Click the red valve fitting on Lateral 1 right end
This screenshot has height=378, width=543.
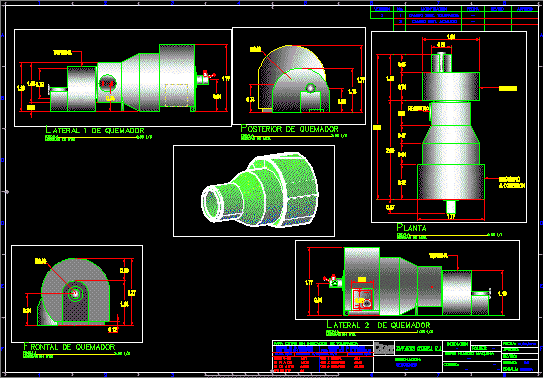click(x=206, y=74)
